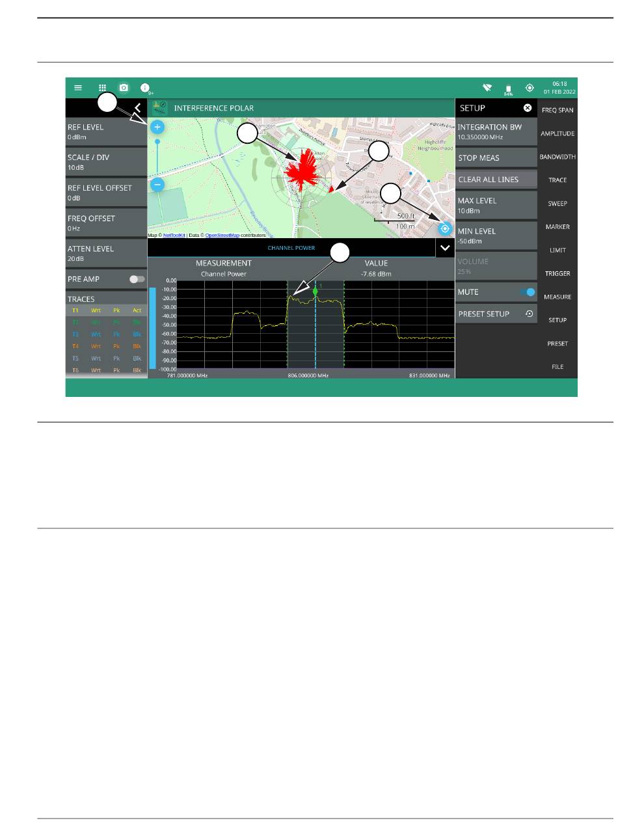The image size is (618, 840).
Task: Open the AMPLITUDE menu
Action: coord(558,133)
